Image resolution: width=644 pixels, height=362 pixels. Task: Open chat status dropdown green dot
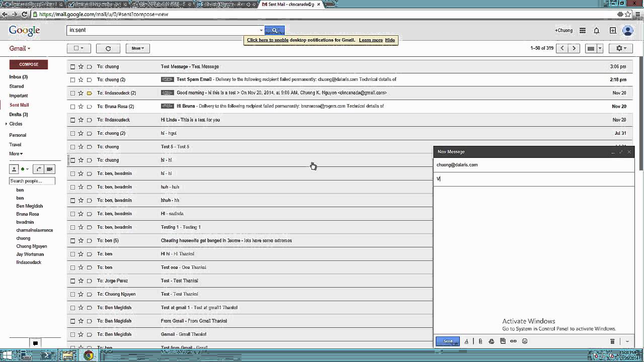pos(25,169)
